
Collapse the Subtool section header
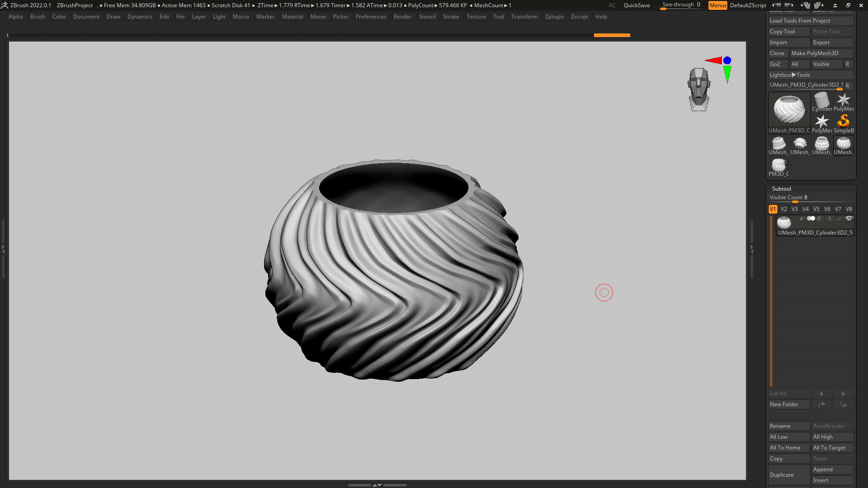(x=782, y=189)
